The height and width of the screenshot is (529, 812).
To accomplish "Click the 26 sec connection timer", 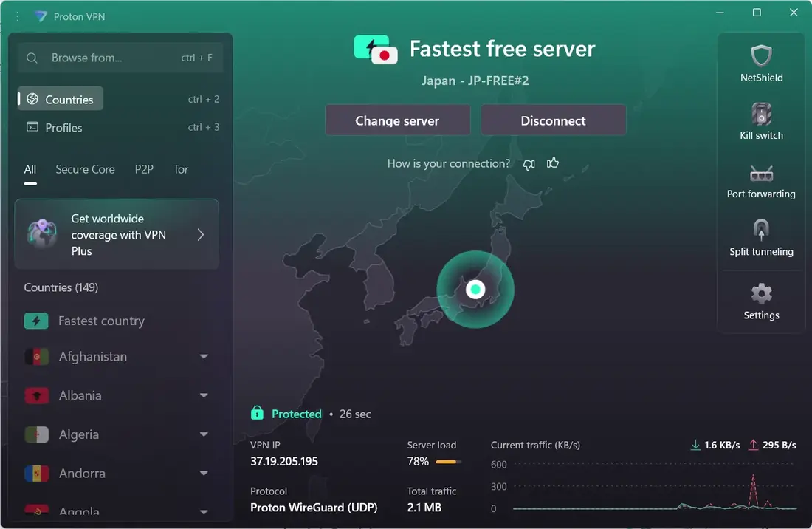I will pyautogui.click(x=355, y=414).
